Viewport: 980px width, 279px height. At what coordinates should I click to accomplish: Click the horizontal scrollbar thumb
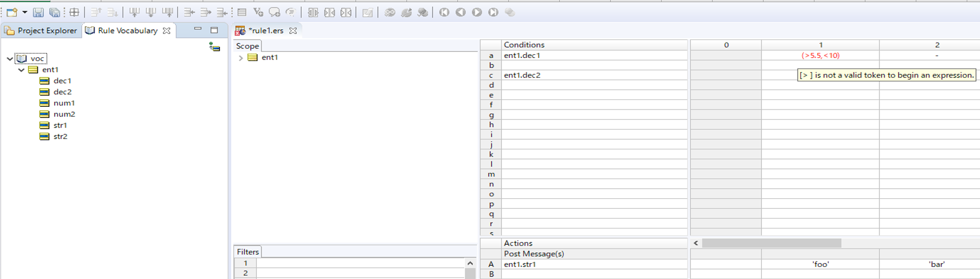coord(771,243)
